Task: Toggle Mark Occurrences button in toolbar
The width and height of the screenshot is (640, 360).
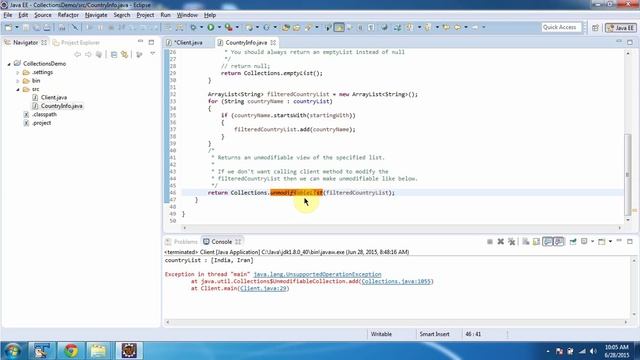Action: click(x=339, y=27)
